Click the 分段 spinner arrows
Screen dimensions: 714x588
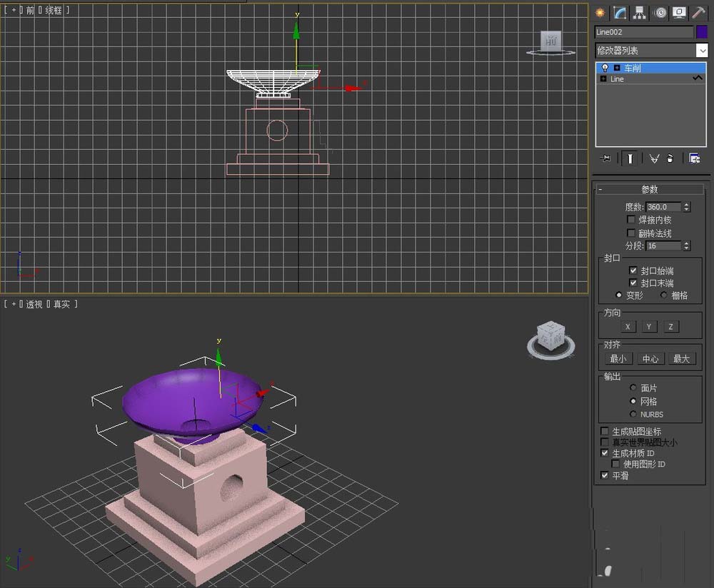687,245
